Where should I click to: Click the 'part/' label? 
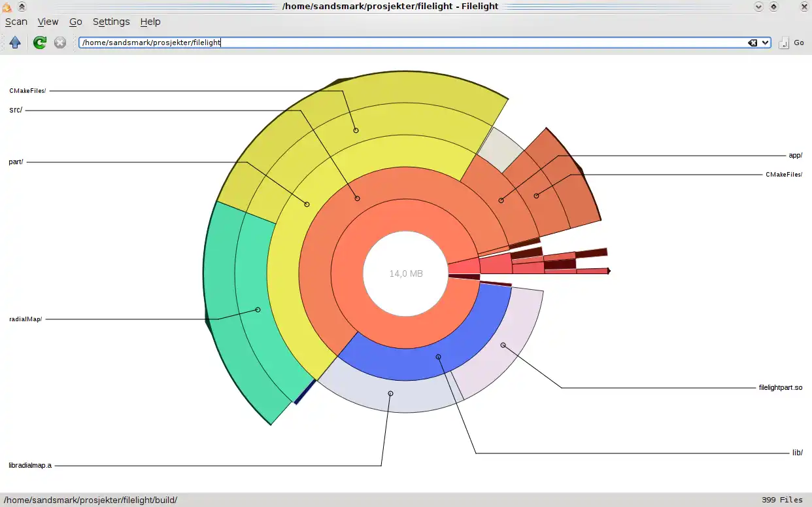click(16, 162)
